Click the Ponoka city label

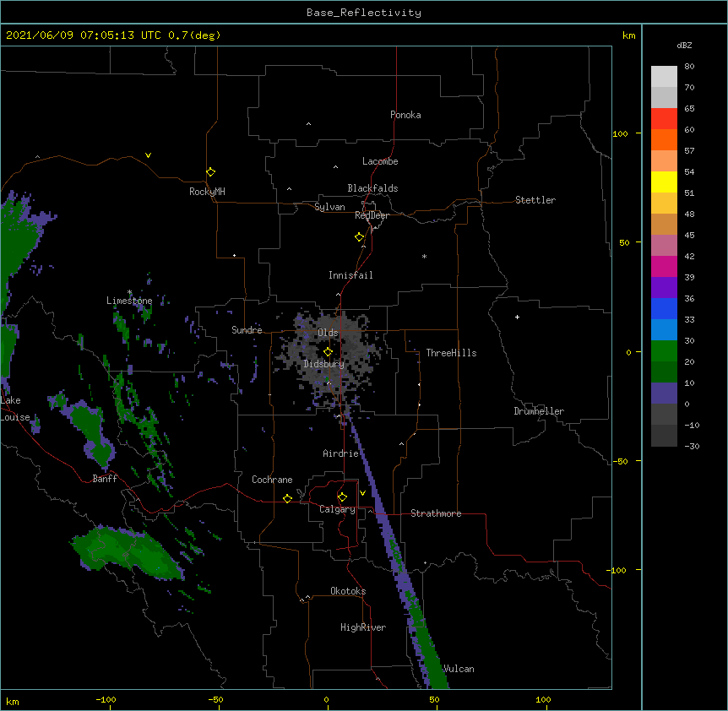(x=405, y=115)
